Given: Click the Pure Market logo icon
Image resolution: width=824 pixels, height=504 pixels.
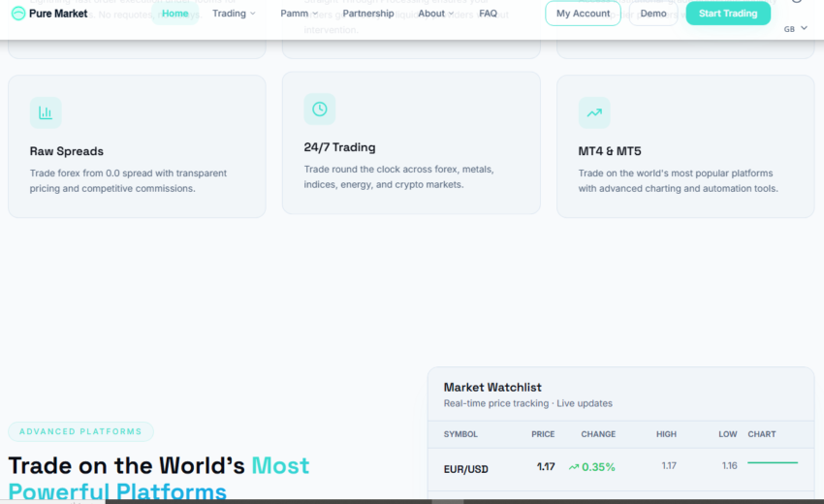Looking at the screenshot, I should pos(18,14).
